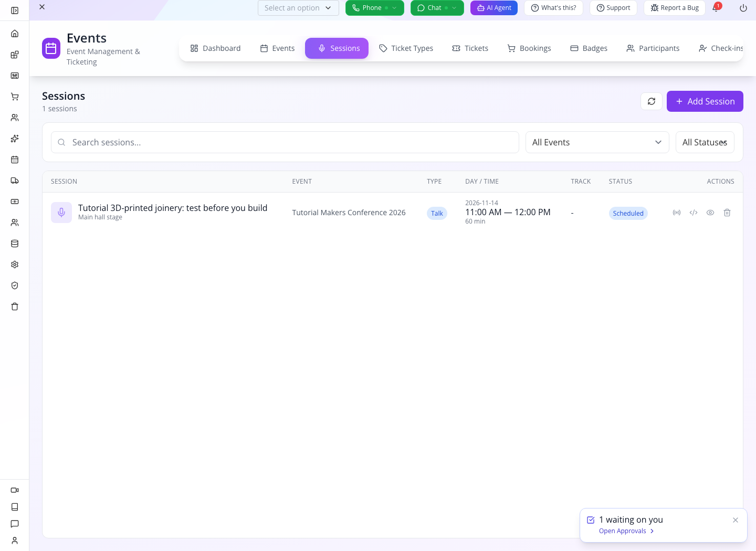
Task: Click the Tutorial Makers Conference 2026 cell
Action: point(349,213)
